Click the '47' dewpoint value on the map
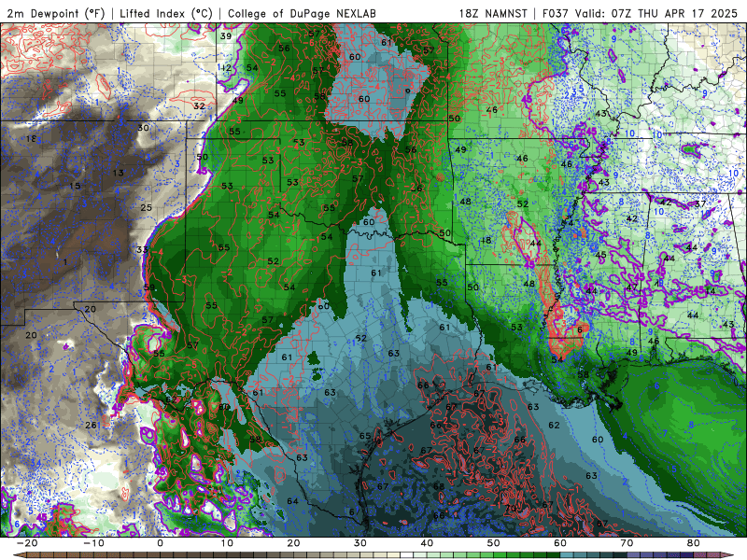This screenshot has height=560, width=747. pos(632,287)
